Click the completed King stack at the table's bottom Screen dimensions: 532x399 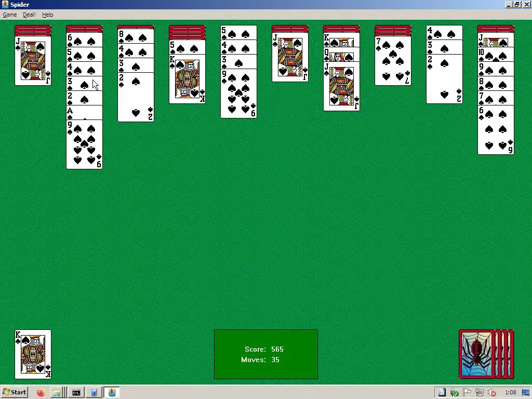(x=33, y=354)
